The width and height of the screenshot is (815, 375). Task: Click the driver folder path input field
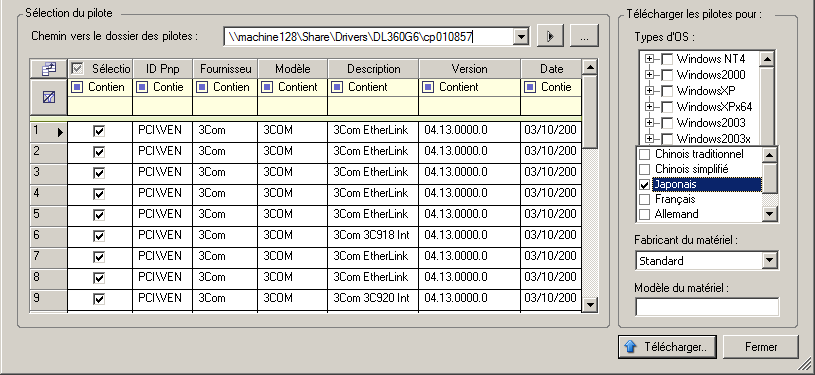[x=369, y=36]
